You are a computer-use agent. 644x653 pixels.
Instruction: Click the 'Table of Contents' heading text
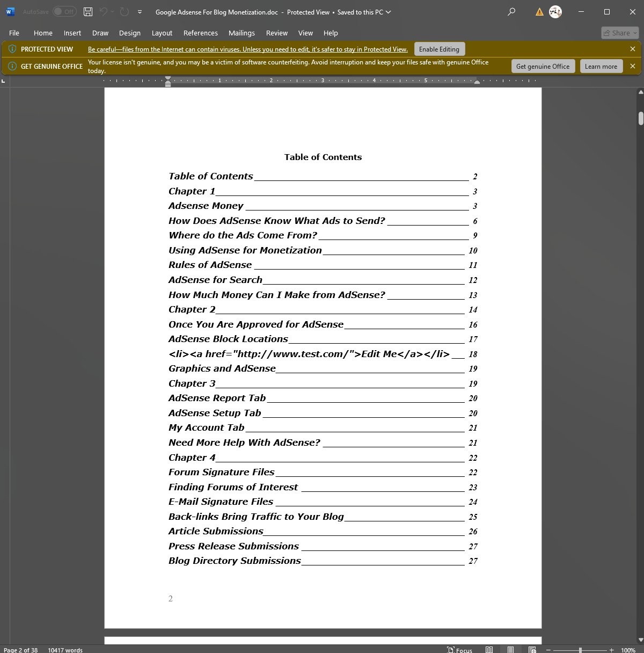pos(323,157)
